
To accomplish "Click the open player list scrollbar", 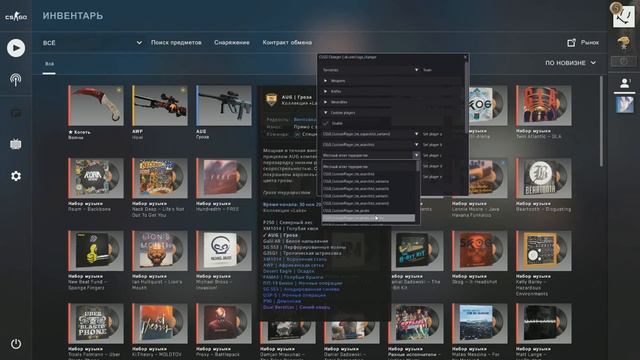I will (x=418, y=166).
